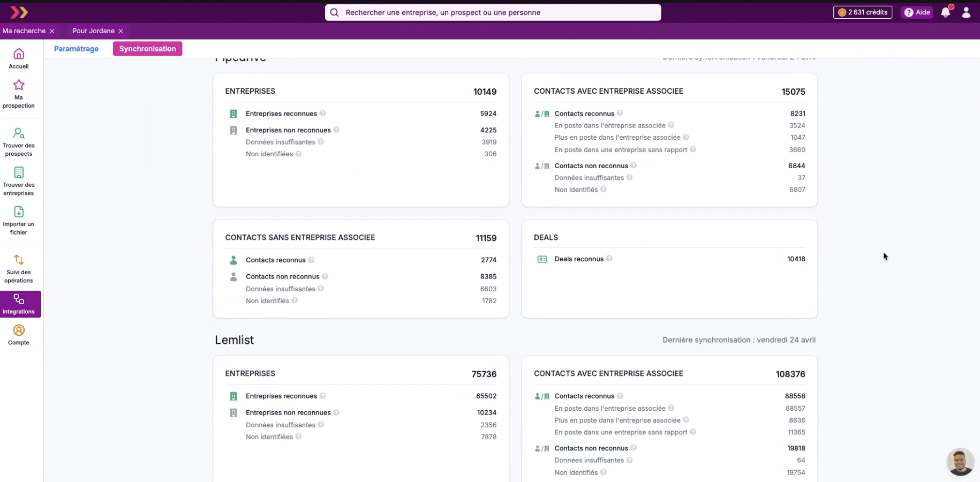The height and width of the screenshot is (482, 980).
Task: Click the logo in the top-left corner
Action: pos(19,12)
